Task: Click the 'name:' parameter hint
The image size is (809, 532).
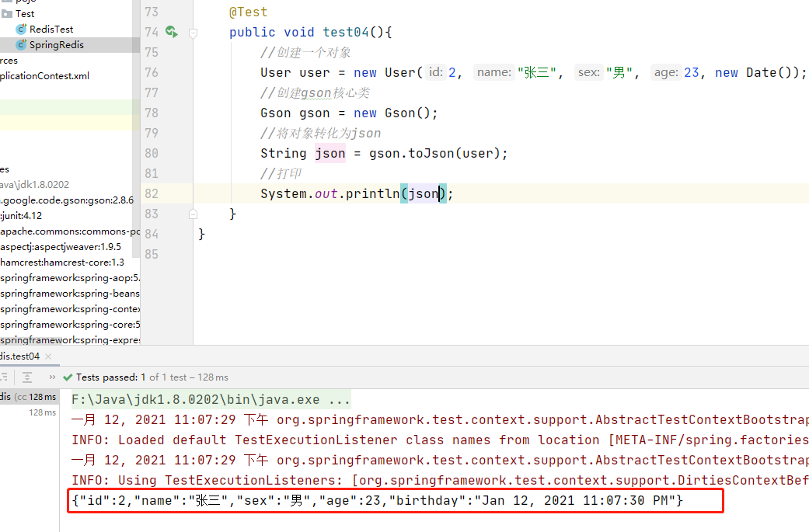Action: [x=493, y=72]
